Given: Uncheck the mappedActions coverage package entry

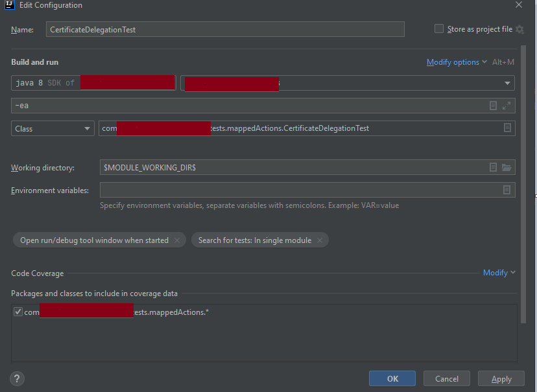Looking at the screenshot, I should [x=18, y=312].
